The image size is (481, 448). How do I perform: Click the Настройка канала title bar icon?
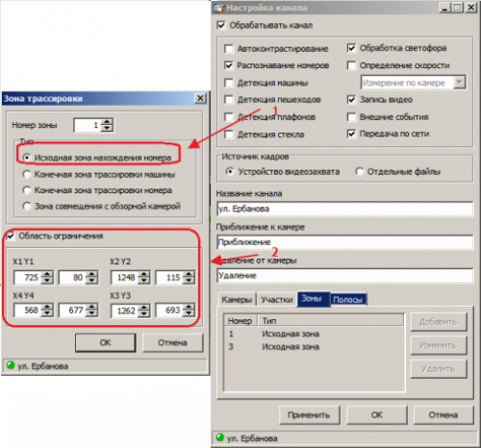click(219, 8)
